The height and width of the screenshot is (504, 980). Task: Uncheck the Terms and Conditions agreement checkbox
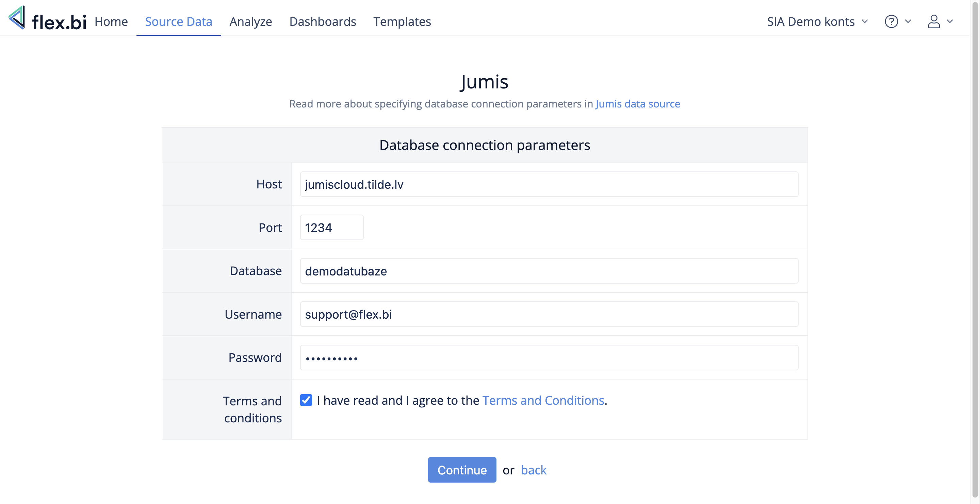click(x=306, y=400)
